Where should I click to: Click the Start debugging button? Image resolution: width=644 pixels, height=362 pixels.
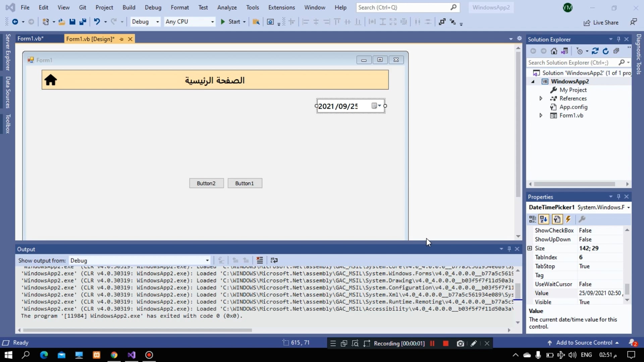231,22
